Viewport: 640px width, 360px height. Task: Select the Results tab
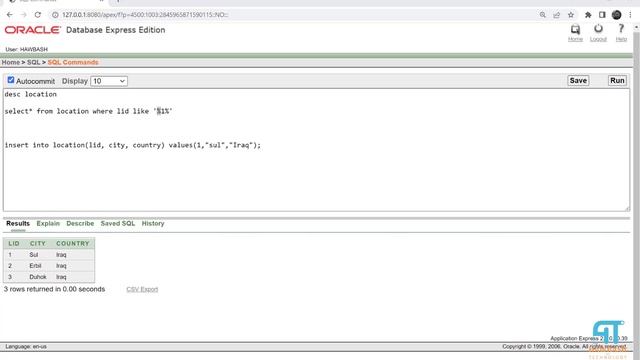18,223
